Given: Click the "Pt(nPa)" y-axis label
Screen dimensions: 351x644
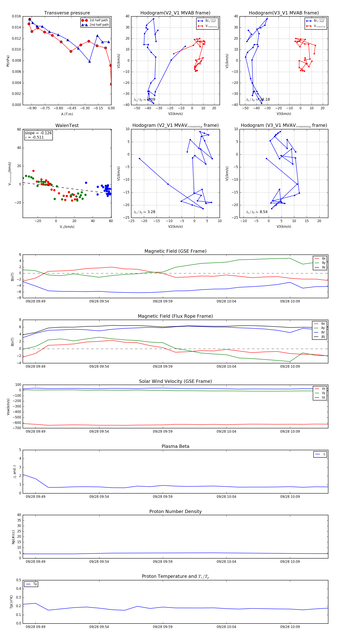Looking at the screenshot, I should click(x=8, y=61).
